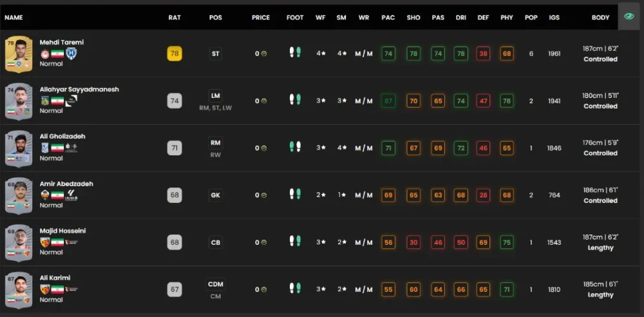Toggle the green eye column visibility button

[629, 17]
